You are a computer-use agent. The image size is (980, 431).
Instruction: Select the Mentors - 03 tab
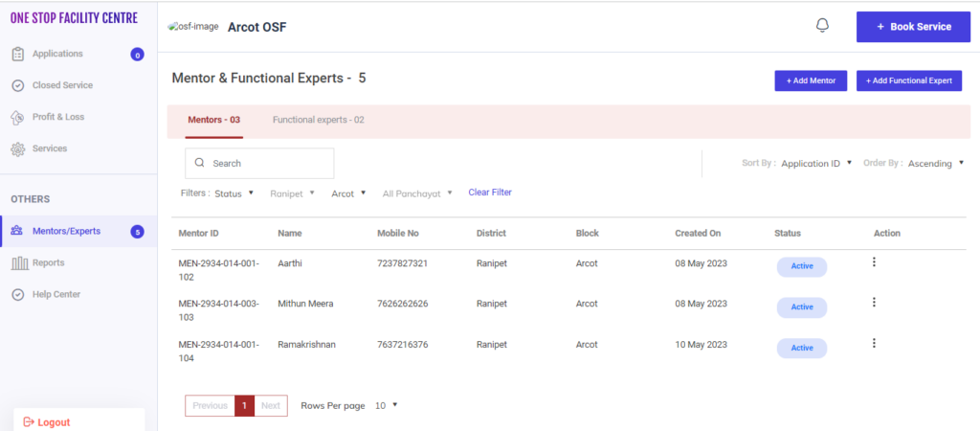[x=213, y=121]
